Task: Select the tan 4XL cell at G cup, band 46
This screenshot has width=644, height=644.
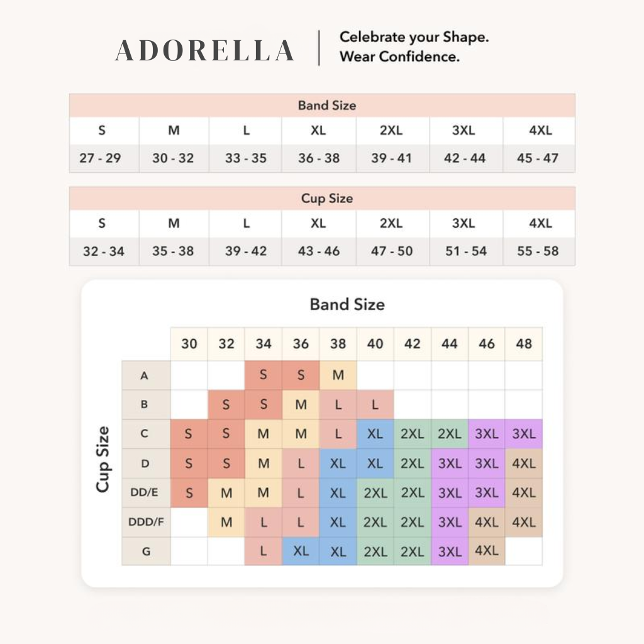Action: 487,551
